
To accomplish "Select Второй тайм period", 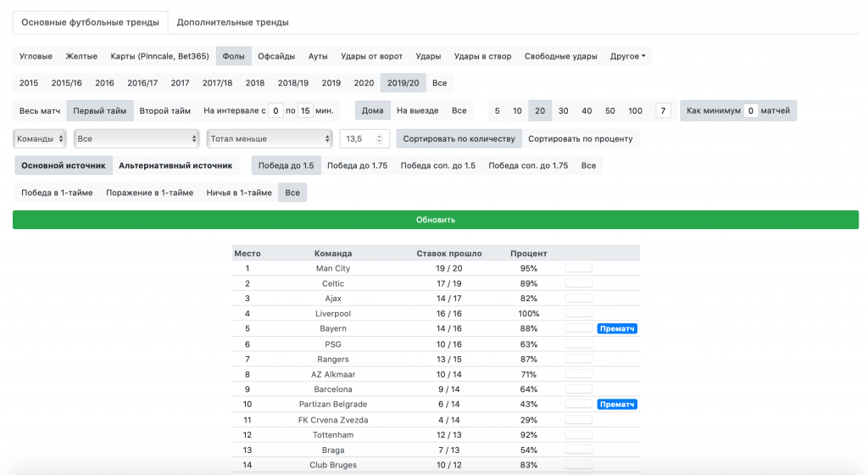I will click(164, 110).
